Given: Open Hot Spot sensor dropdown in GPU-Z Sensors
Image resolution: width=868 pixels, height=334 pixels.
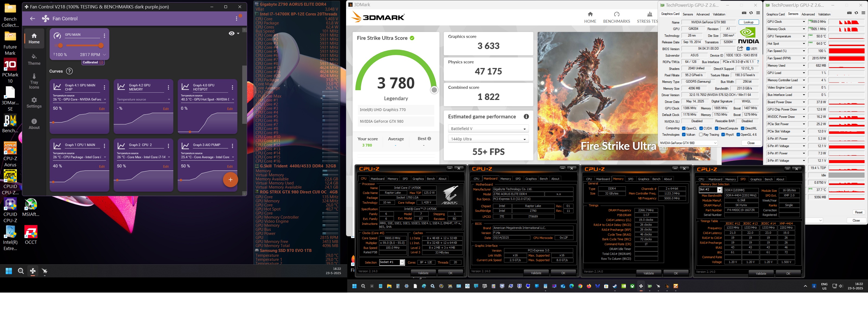Looking at the screenshot, I should click(804, 43).
